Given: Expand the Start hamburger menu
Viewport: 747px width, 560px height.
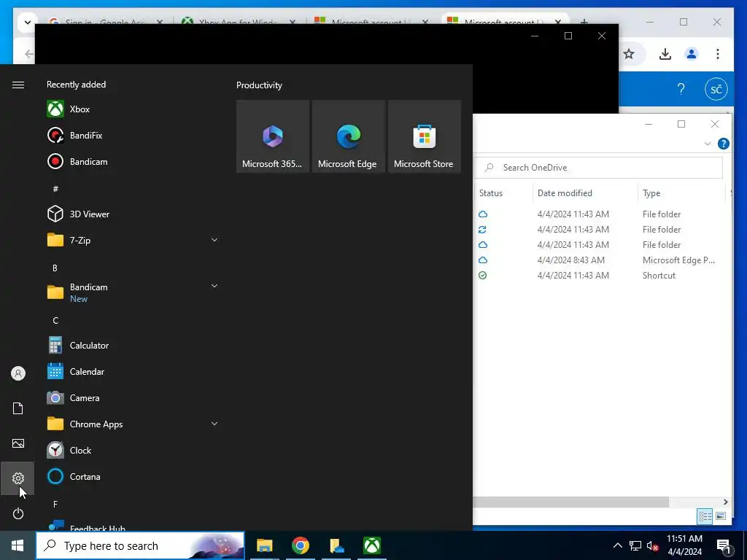Looking at the screenshot, I should coord(18,85).
